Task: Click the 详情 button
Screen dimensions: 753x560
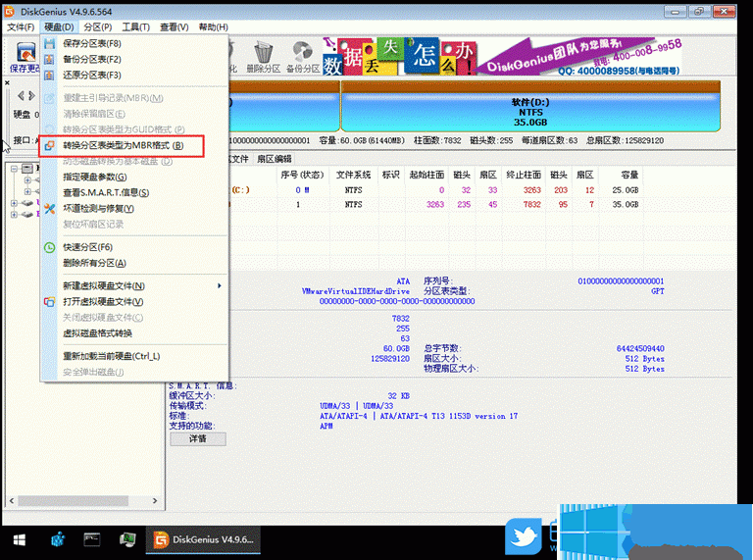Action: click(x=198, y=439)
